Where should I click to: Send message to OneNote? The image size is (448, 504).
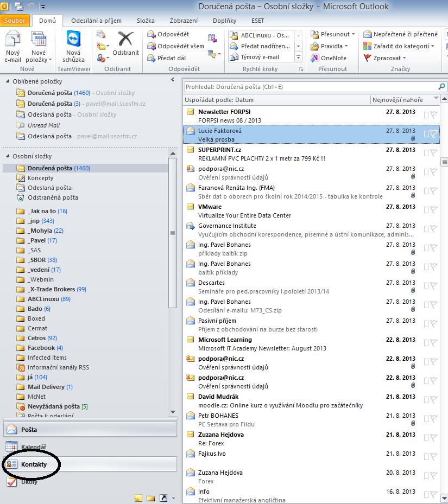coord(329,58)
